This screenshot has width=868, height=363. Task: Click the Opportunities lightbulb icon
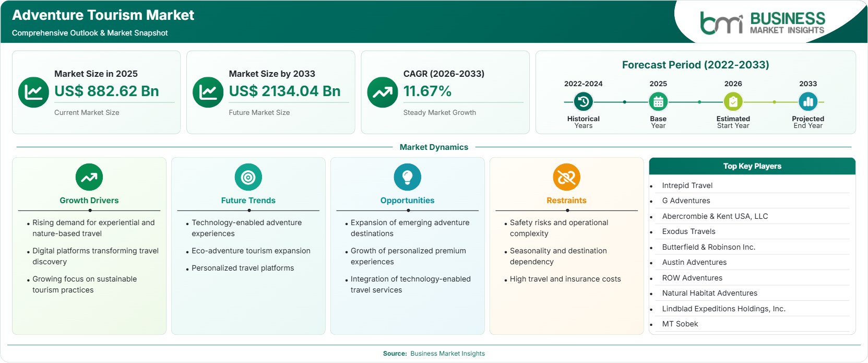408,177
